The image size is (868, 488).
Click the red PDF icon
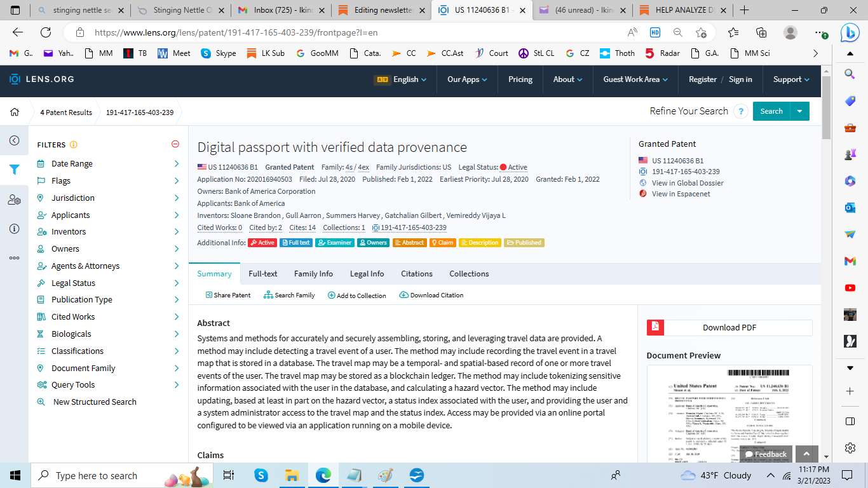point(655,327)
